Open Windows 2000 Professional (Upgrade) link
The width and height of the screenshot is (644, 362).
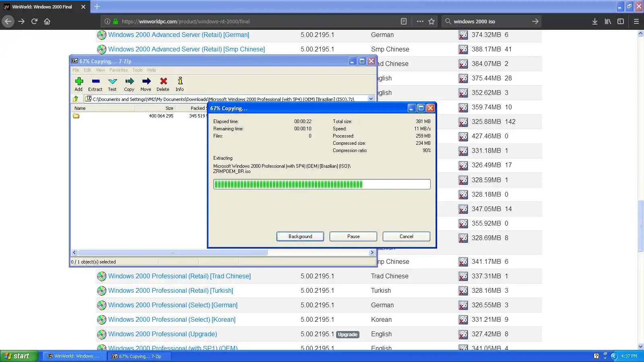(163, 334)
